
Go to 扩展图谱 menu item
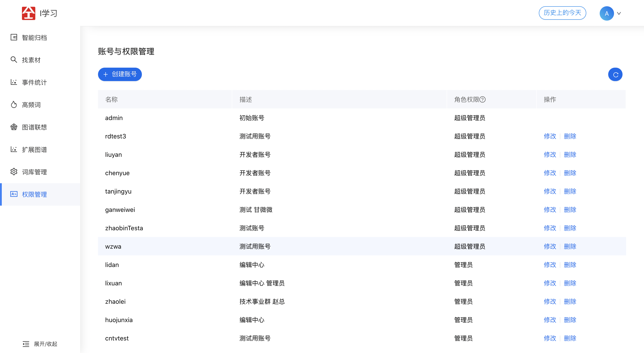click(34, 150)
